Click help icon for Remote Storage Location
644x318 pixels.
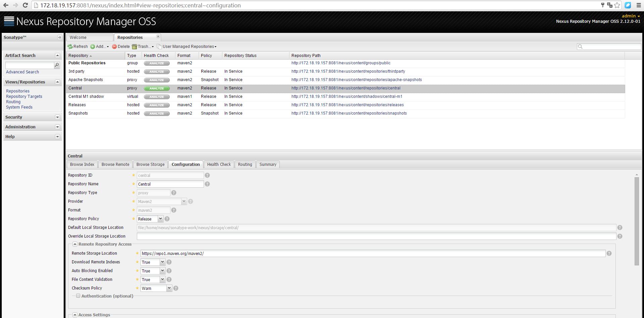609,253
